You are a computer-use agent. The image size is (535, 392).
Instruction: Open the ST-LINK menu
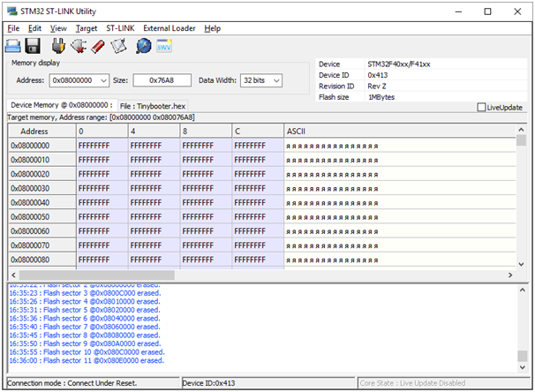[x=120, y=28]
